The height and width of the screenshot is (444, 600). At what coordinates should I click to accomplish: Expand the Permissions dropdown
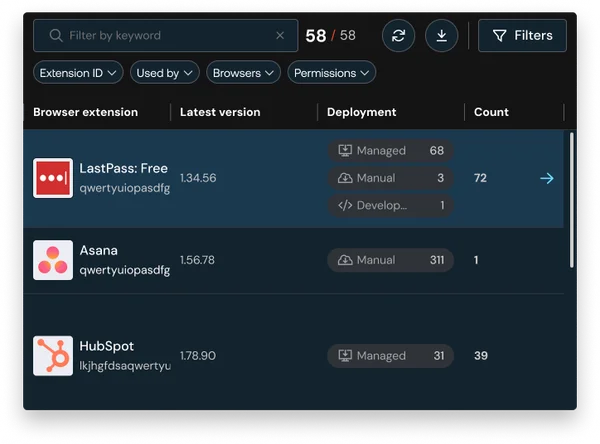click(331, 73)
